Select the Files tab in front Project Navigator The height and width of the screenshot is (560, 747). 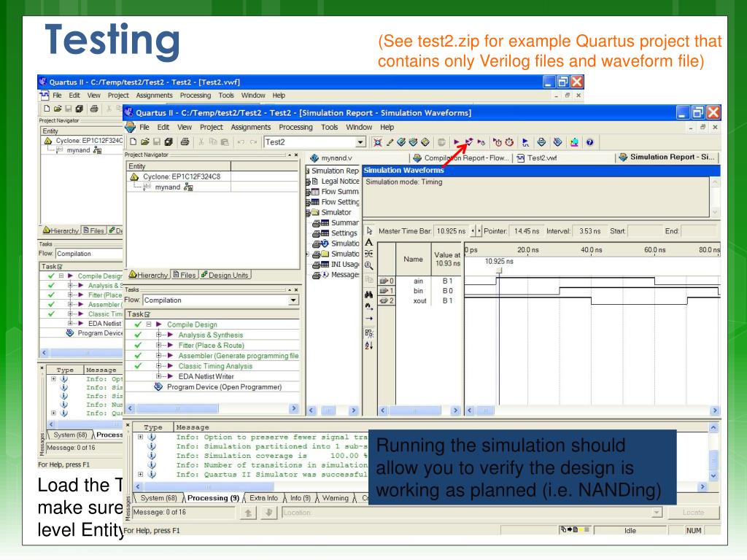185,275
